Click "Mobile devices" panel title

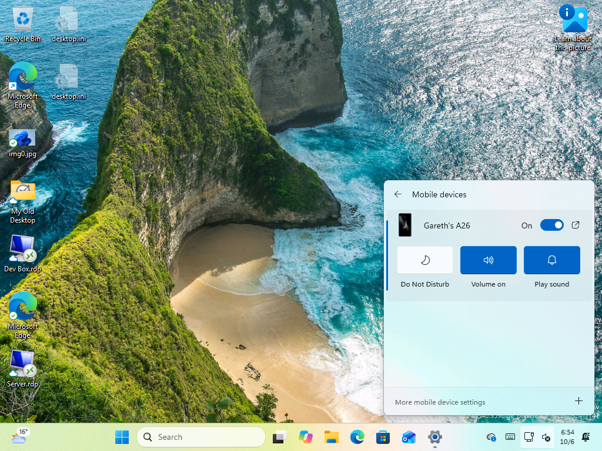coord(439,195)
